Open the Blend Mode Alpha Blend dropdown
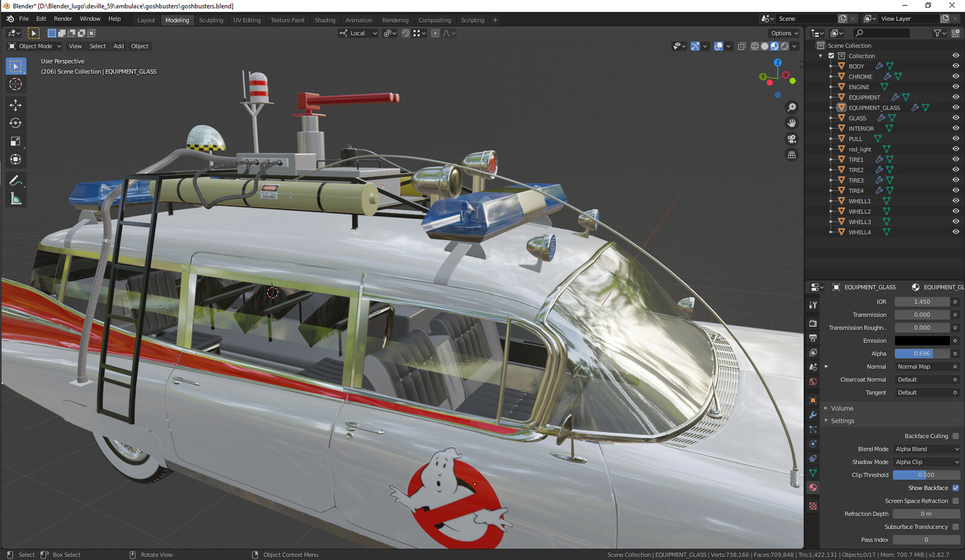The image size is (965, 560). coord(926,449)
